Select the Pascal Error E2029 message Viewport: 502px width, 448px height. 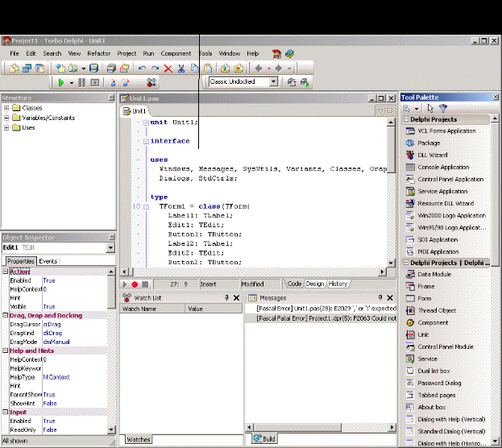point(321,309)
